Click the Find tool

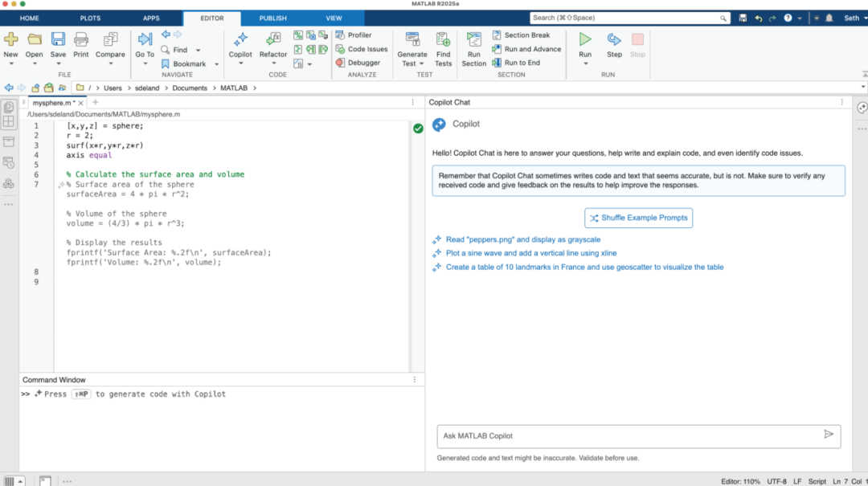point(174,50)
